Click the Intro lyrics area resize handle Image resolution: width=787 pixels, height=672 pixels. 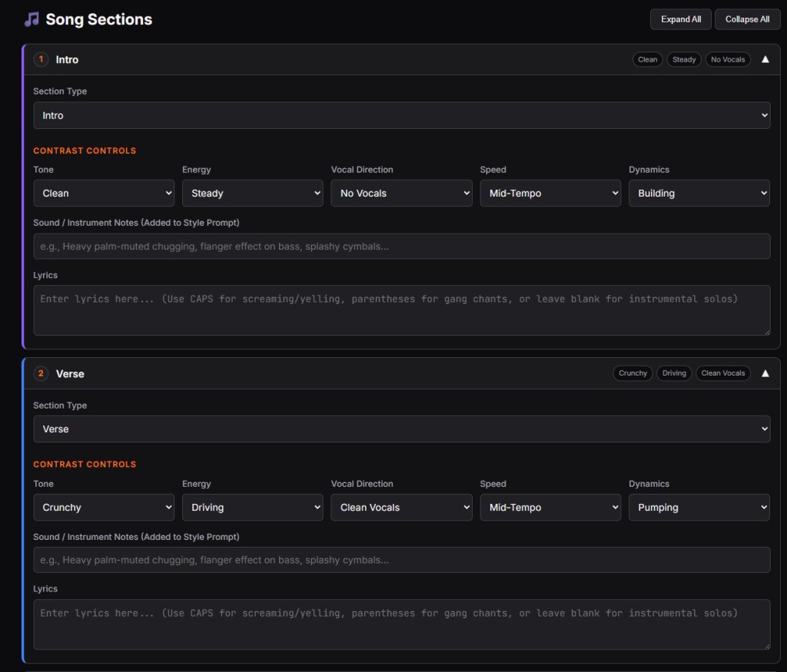click(767, 332)
